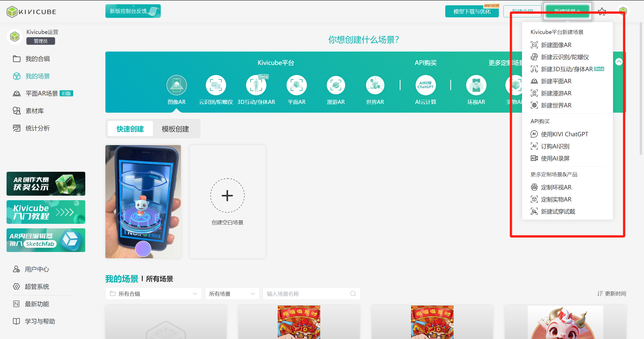644x339 pixels.
Task: Click the 新版控制台反馈 button
Action: point(133,11)
